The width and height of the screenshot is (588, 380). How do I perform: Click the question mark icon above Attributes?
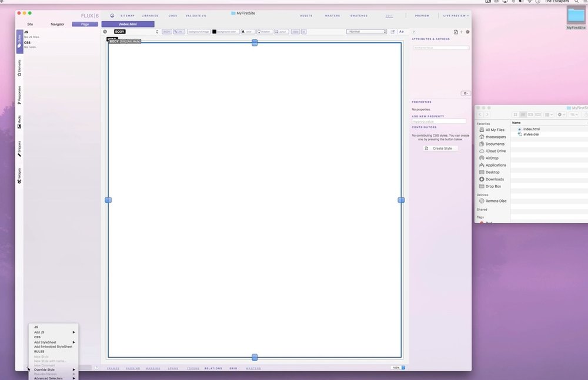[413, 32]
